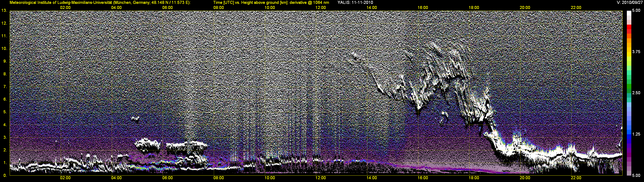The image size is (644, 182).
Task: Click the 1. km height axis label
Action: 5,163
